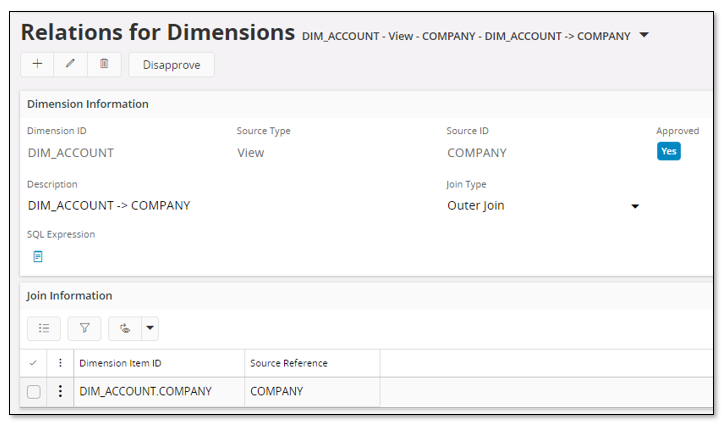Open the record selector arrow beside the title
Image resolution: width=721 pixels, height=422 pixels.
pyautogui.click(x=644, y=35)
